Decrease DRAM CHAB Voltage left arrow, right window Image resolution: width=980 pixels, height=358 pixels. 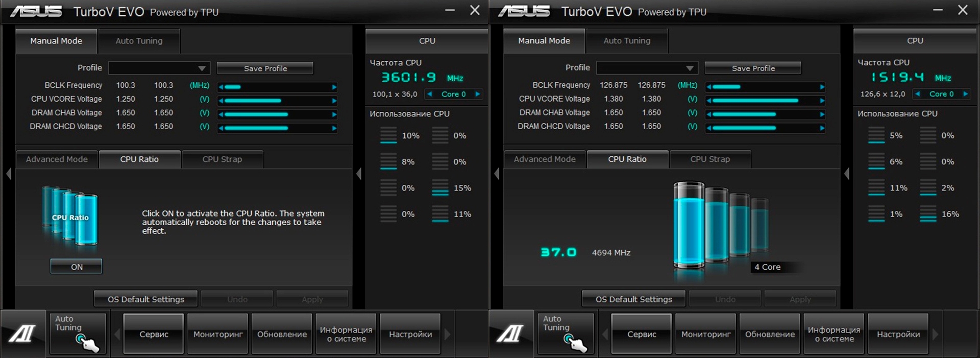709,114
